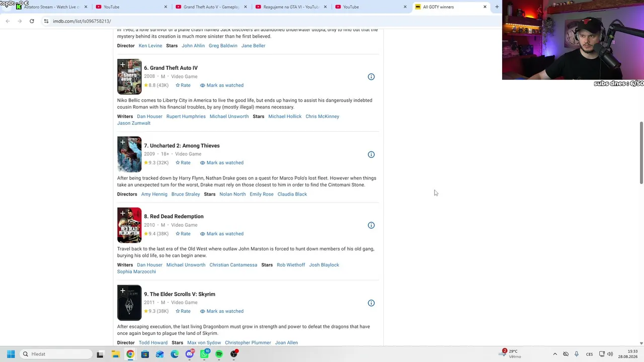Rate Grand Theft Auto IV

click(183, 85)
